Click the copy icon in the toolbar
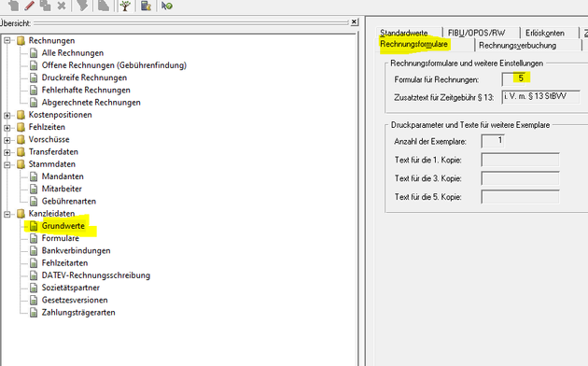 46,6
